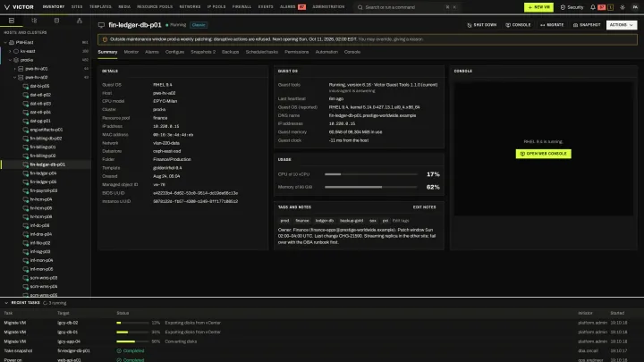Click the dat-bi-p05 VM icon
This screenshot has width=644, height=362.
tap(25, 86)
